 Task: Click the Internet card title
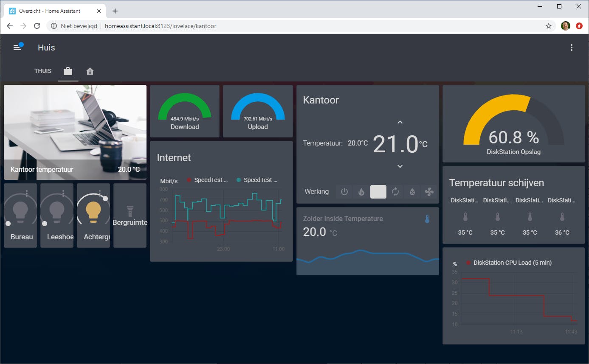tap(174, 158)
